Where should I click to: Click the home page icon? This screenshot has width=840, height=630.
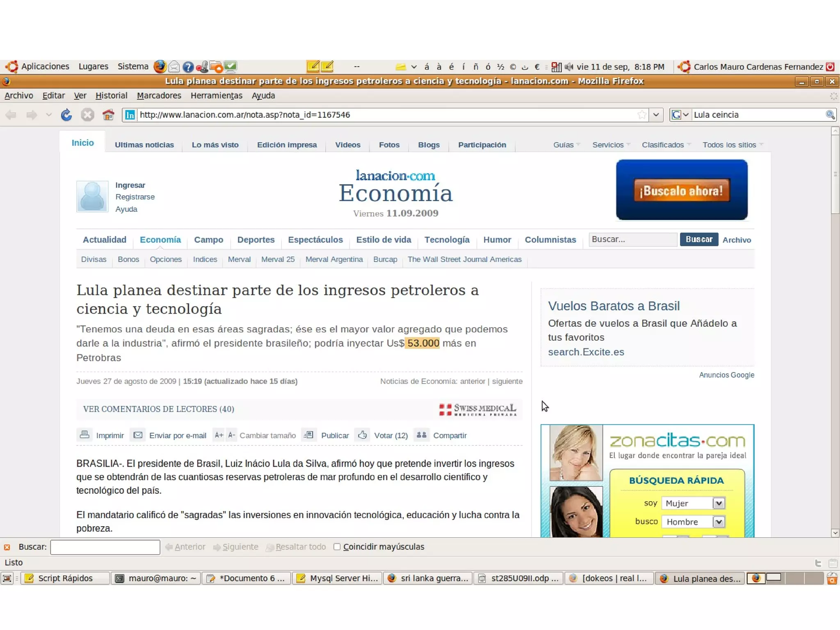tap(108, 115)
